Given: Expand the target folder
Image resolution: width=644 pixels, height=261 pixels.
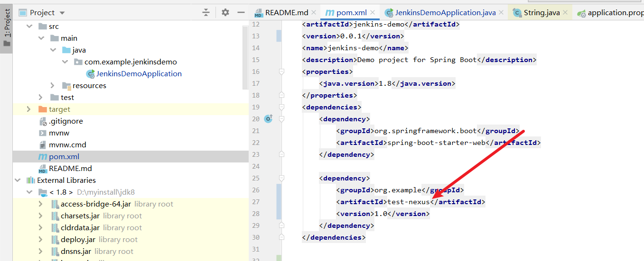Looking at the screenshot, I should (29, 109).
